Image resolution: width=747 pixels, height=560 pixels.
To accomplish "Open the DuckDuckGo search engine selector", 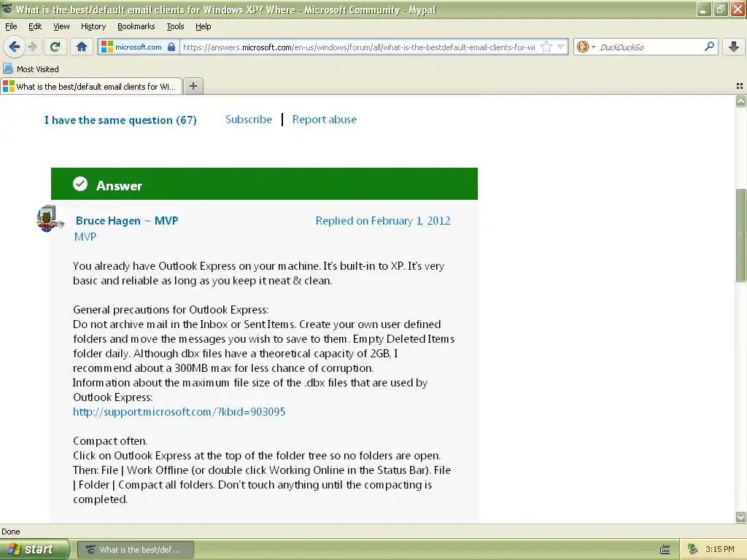I will (586, 47).
